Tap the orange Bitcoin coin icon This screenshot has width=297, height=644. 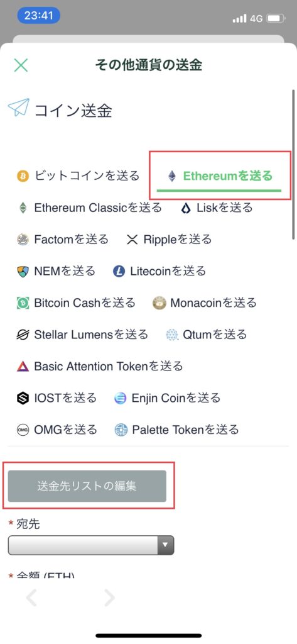23,177
